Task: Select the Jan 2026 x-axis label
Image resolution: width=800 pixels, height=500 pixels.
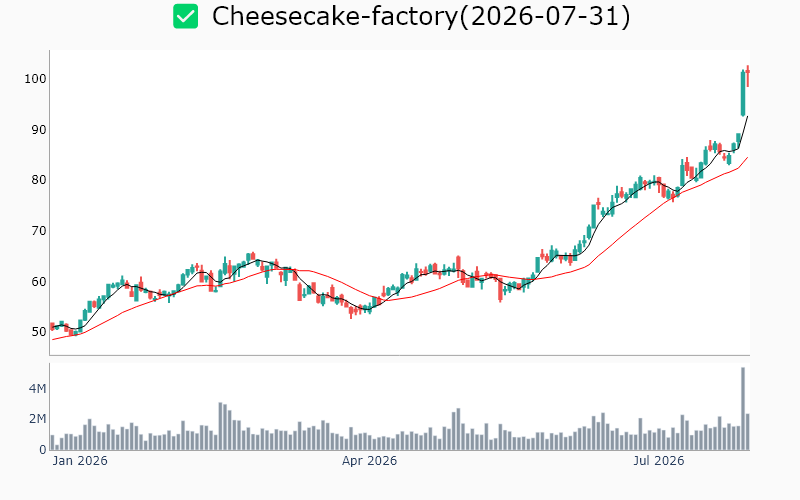Action: [80, 461]
